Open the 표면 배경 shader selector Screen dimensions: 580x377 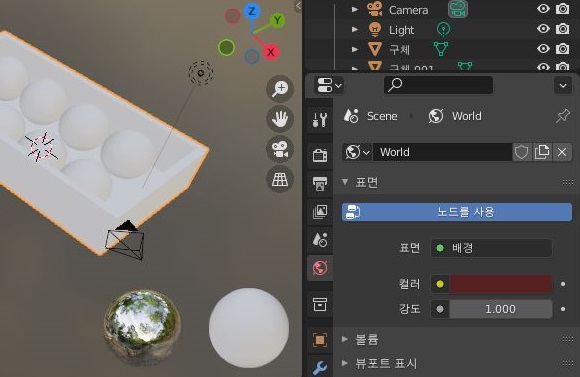tap(492, 248)
